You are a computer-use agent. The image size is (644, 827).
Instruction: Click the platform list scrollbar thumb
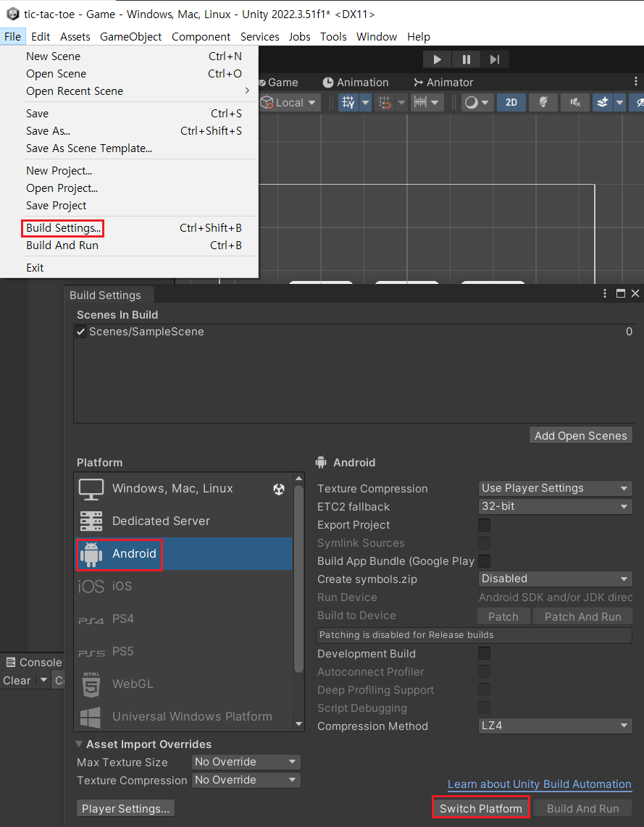298,579
